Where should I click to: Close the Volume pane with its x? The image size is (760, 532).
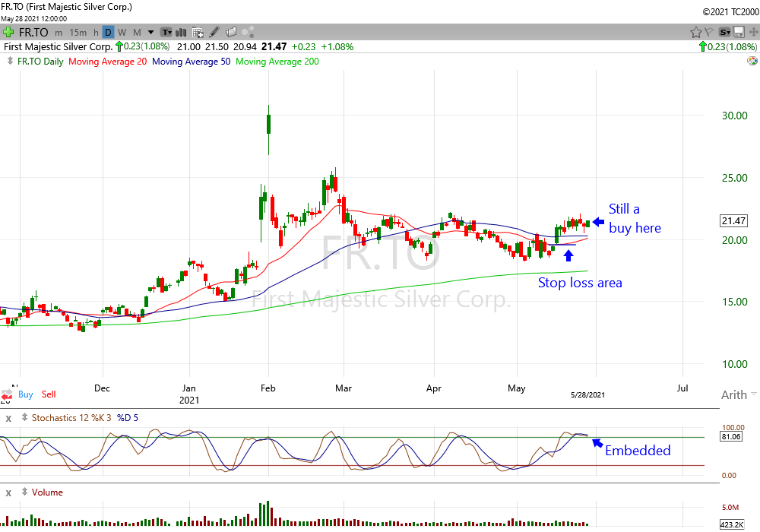[8, 493]
